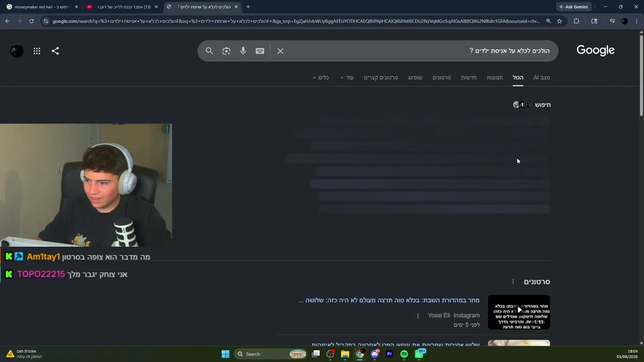644x362 pixels.
Task: Open Adobe Premiere Pro from the taskbar
Action: (389, 354)
